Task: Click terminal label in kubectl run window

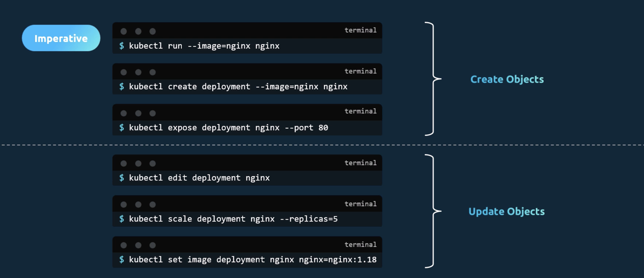Action: tap(360, 30)
